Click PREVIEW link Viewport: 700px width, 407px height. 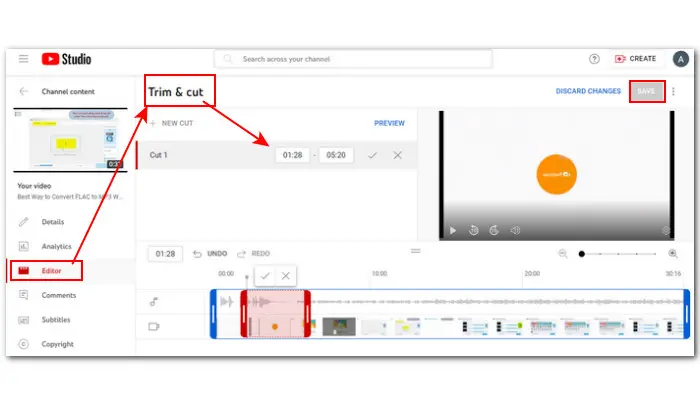389,123
